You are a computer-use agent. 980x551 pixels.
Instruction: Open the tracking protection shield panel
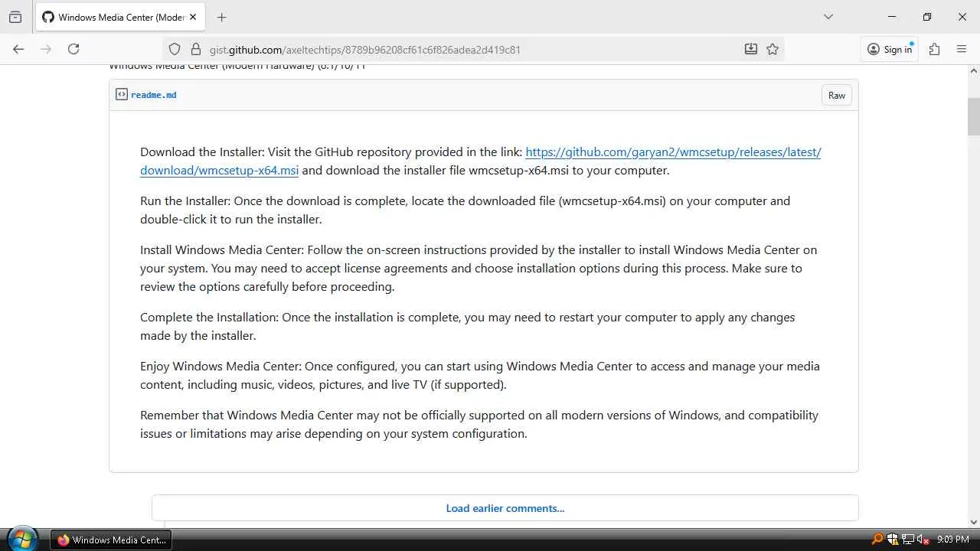[x=175, y=49]
